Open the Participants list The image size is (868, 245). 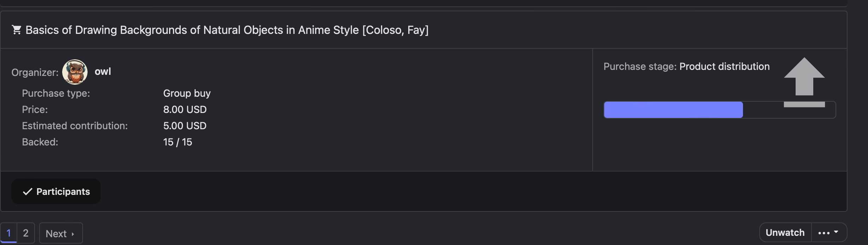(x=56, y=191)
